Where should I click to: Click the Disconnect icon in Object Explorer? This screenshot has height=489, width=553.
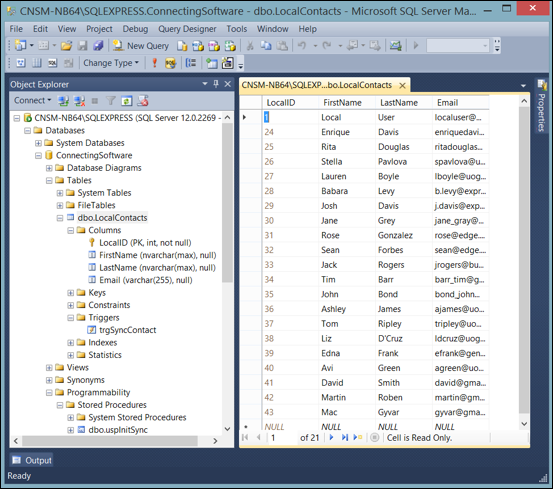pyautogui.click(x=79, y=101)
